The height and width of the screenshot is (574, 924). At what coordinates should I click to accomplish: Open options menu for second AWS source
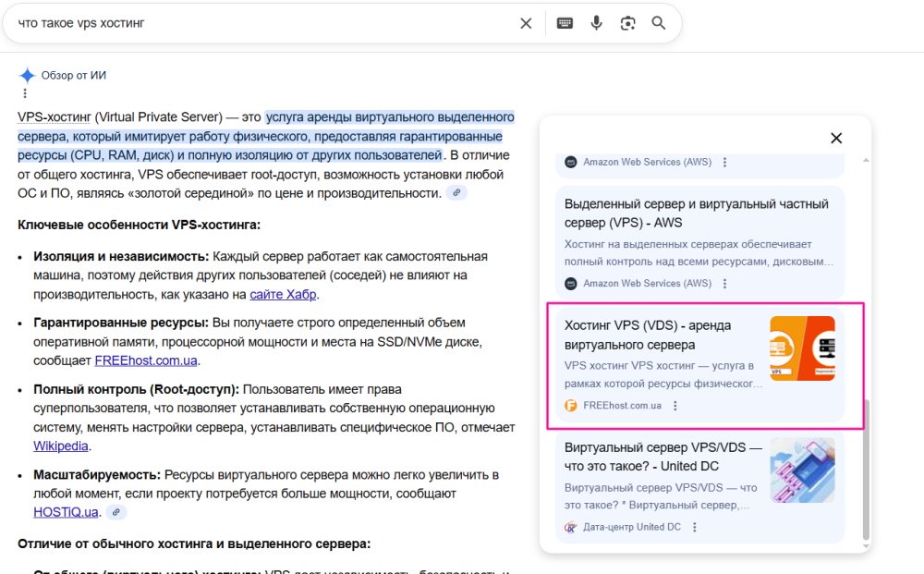(x=724, y=284)
